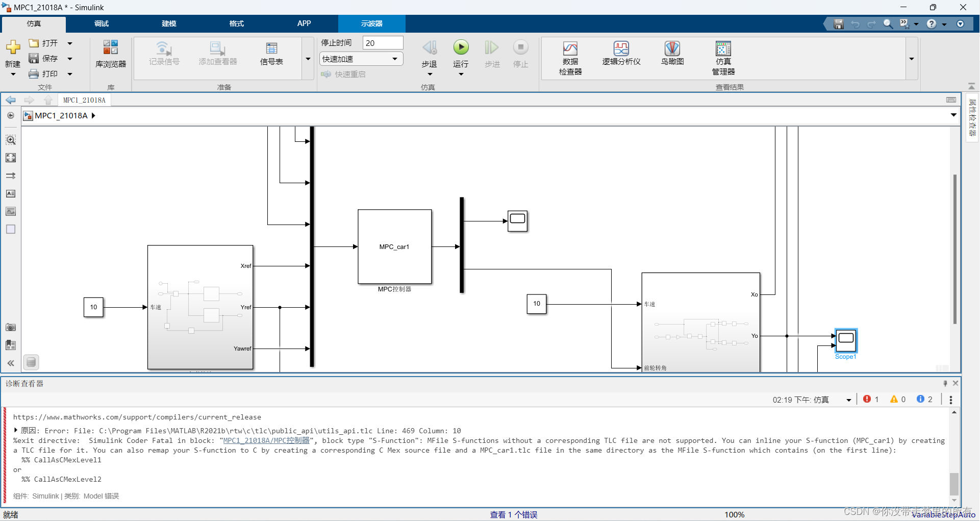
Task: Click the quick access save icon
Action: click(839, 24)
